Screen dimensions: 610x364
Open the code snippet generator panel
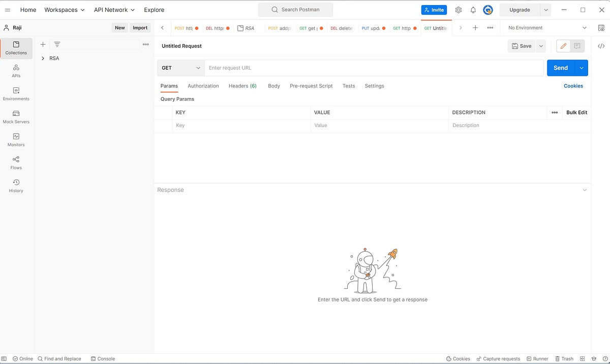tap(601, 45)
